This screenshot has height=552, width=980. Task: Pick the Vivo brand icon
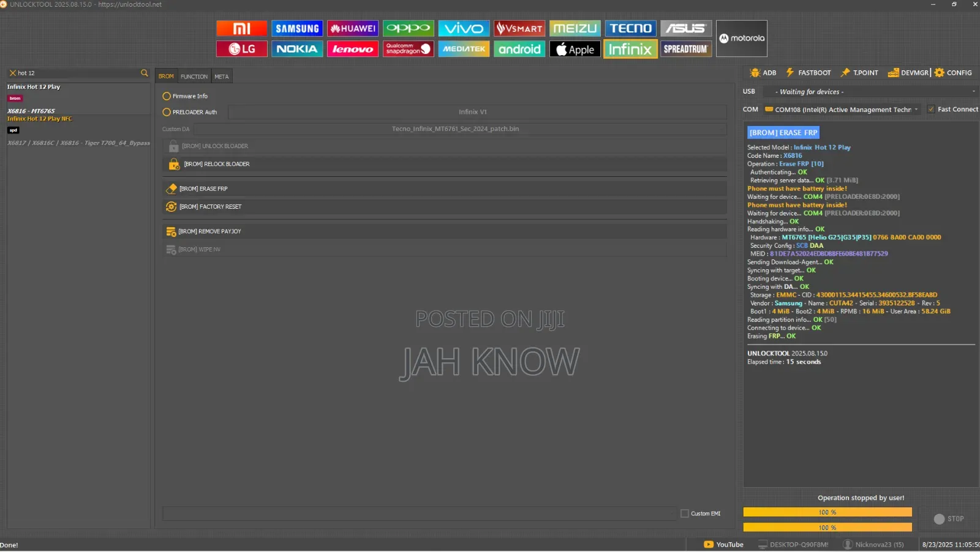(x=464, y=28)
